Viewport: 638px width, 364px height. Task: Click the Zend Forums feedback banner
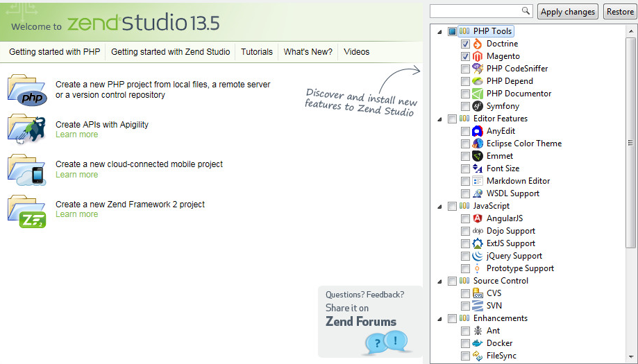click(x=370, y=321)
